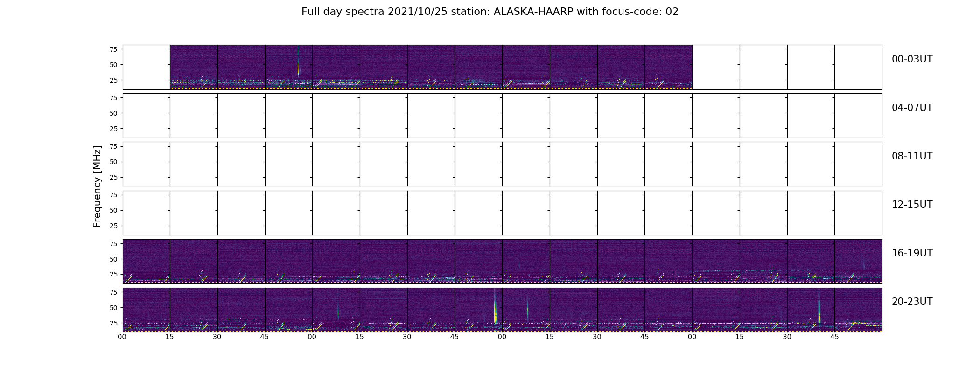
Task: Select the 16-19UT row label
Action: tap(912, 253)
